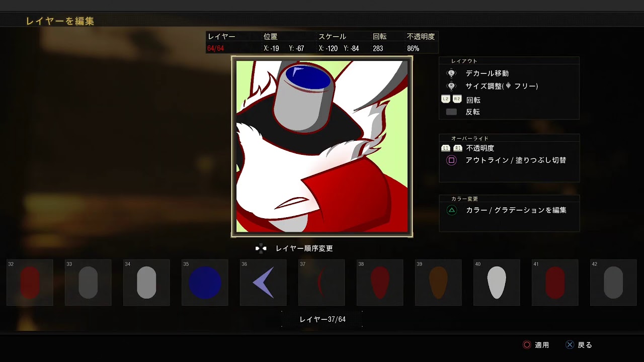
Task: Choose the white teardrop layer 40
Action: [x=497, y=283]
